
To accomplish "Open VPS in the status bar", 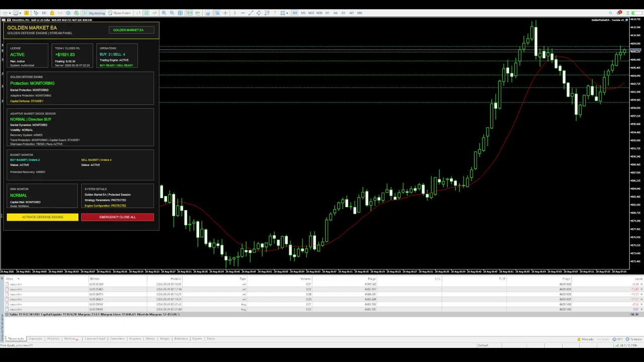I will tap(617, 339).
